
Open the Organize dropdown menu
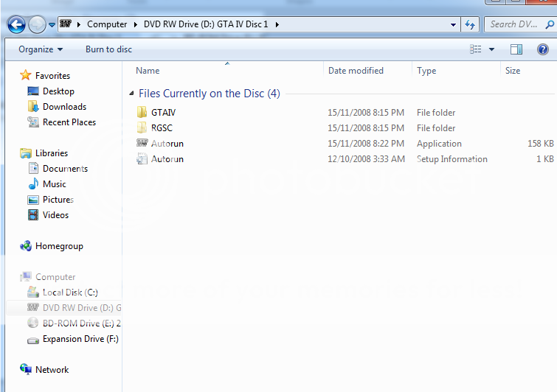pyautogui.click(x=41, y=49)
